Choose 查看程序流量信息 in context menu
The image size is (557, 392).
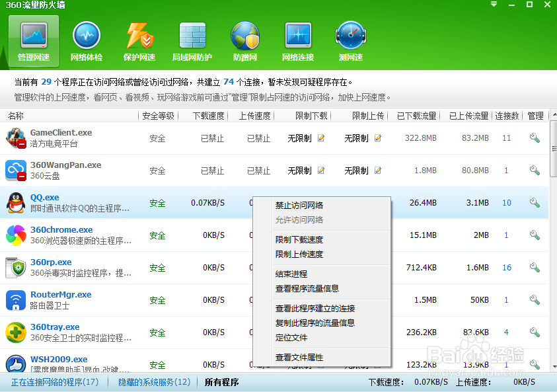(x=307, y=288)
